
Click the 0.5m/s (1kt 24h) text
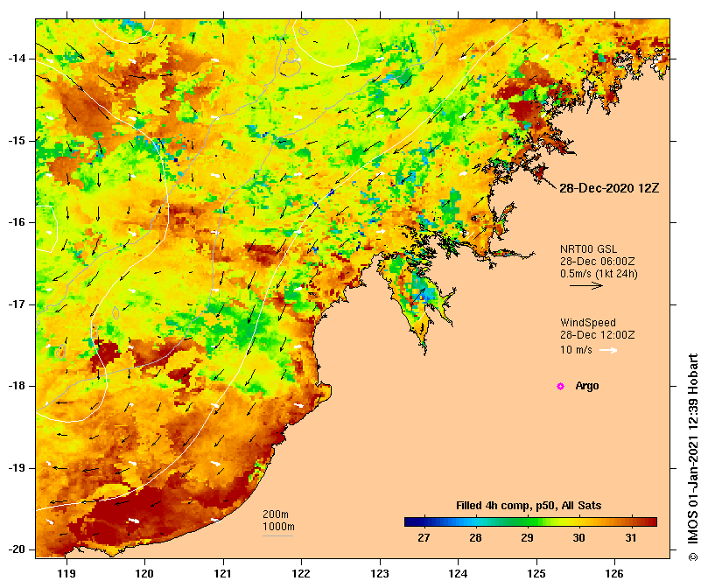tap(599, 274)
